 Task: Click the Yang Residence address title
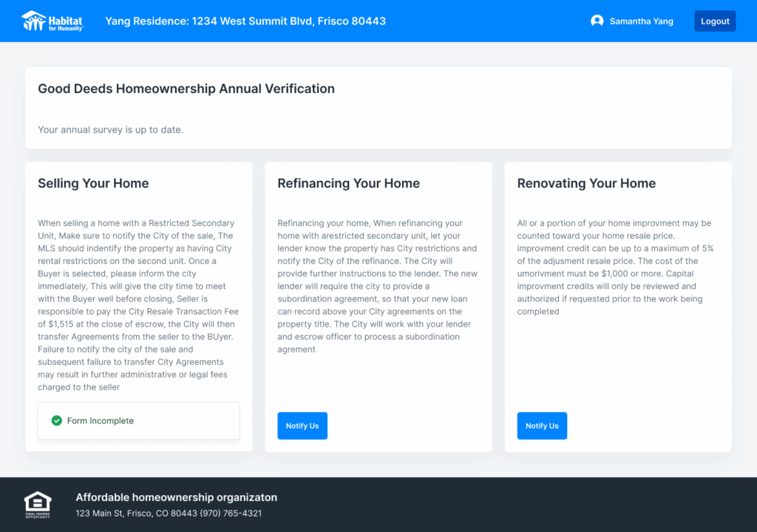[245, 21]
